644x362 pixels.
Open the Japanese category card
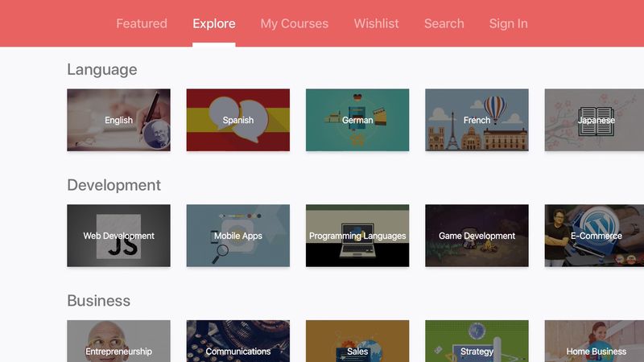pos(594,120)
